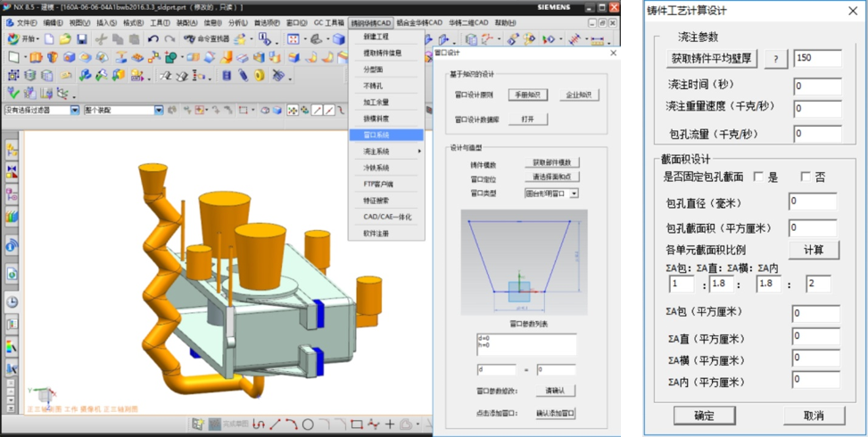The height and width of the screenshot is (437, 868).
Task: Click the 包孔直径（毫米） input field
Action: 814,202
